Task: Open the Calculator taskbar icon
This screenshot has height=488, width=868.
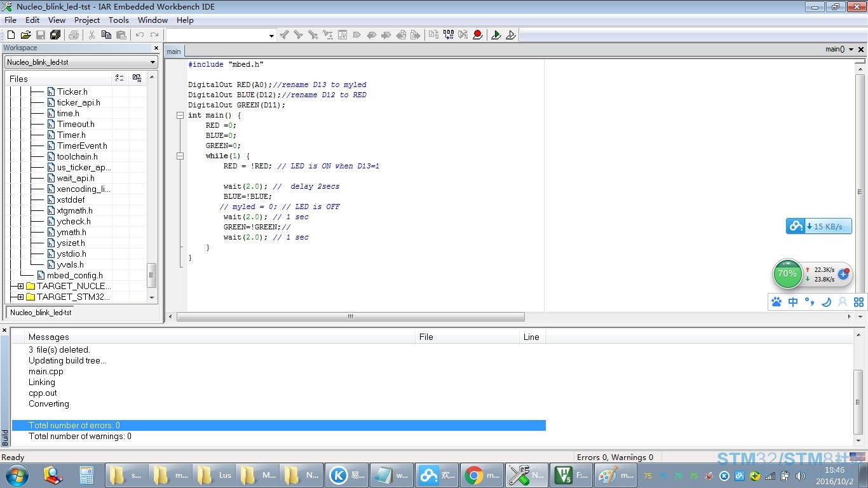Action: [x=86, y=475]
